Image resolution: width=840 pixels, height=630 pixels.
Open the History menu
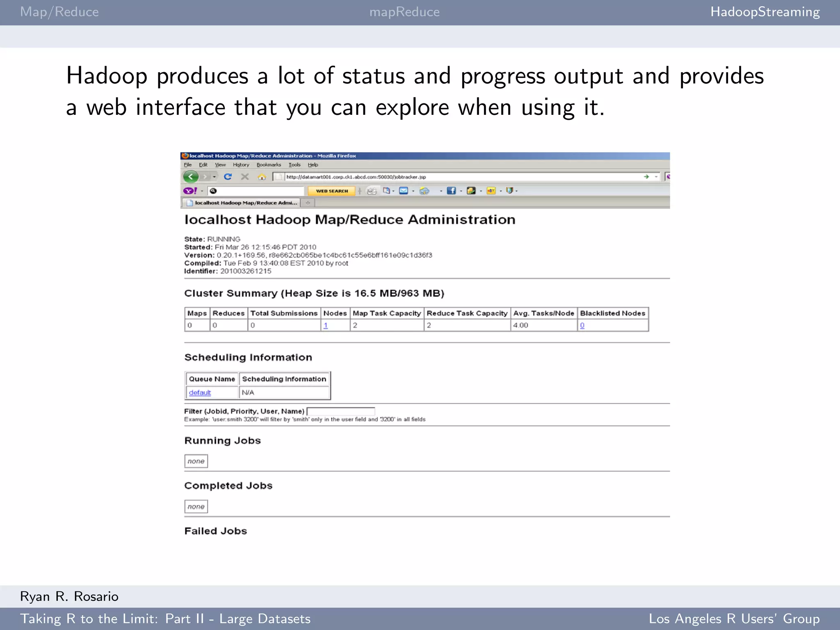coord(241,165)
